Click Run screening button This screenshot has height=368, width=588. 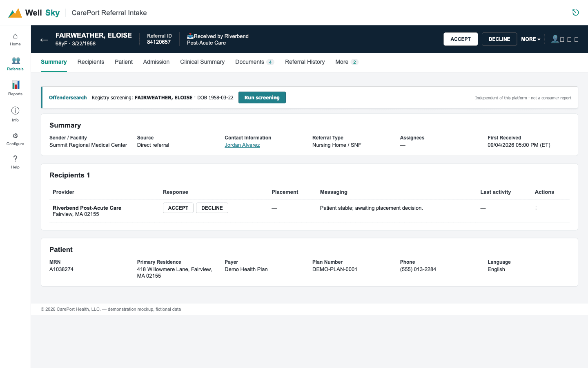tap(262, 98)
